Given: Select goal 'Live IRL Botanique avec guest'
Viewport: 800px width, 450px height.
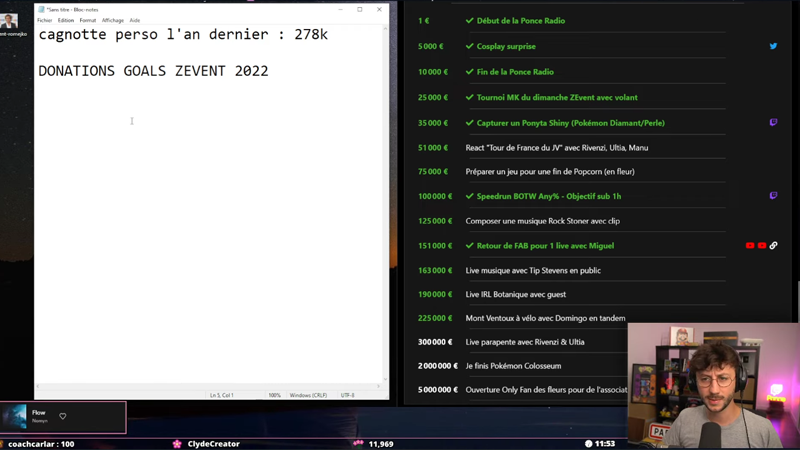Looking at the screenshot, I should [x=515, y=294].
